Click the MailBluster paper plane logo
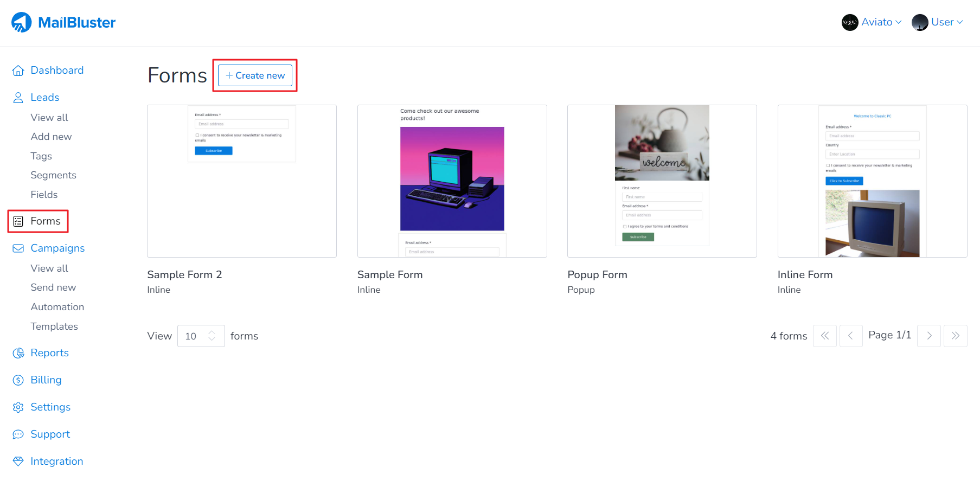980x487 pixels. (x=22, y=22)
